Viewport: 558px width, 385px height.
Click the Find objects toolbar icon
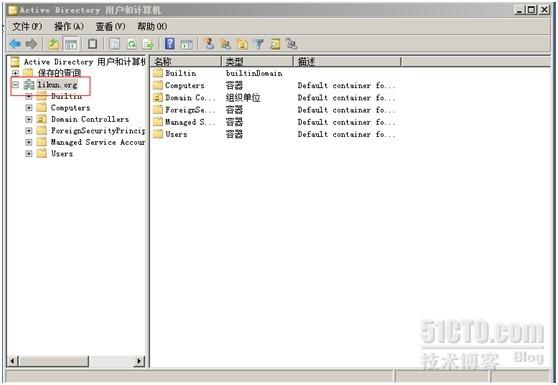[x=275, y=44]
